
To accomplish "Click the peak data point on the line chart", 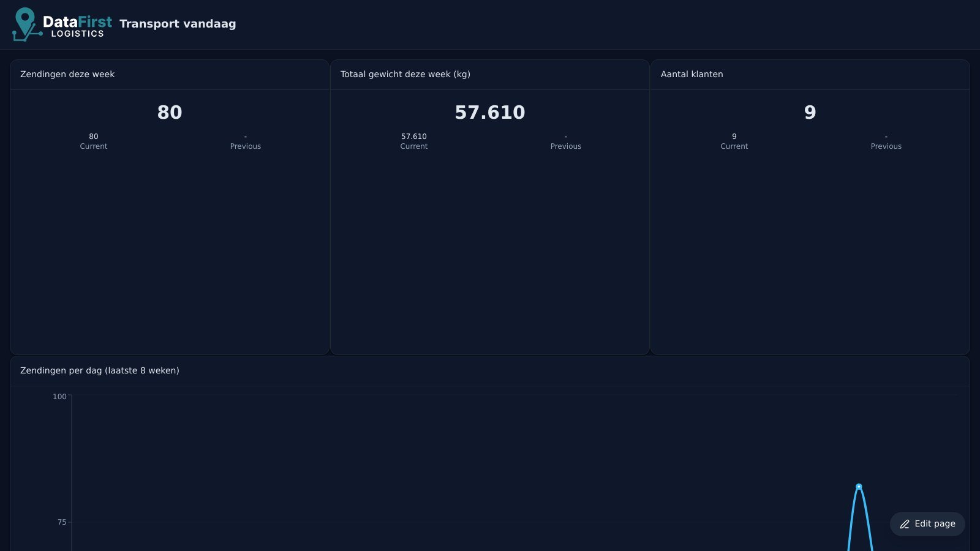I will [x=859, y=487].
